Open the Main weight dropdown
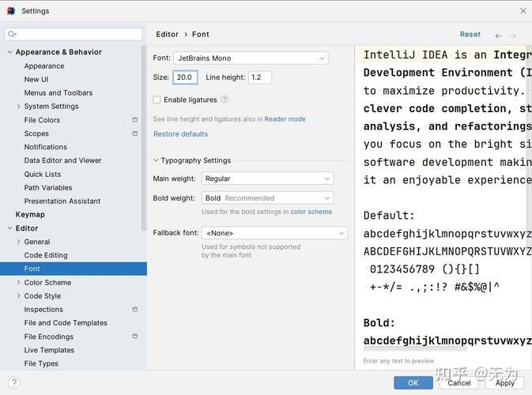Image resolution: width=532 pixels, height=395 pixels. point(267,179)
